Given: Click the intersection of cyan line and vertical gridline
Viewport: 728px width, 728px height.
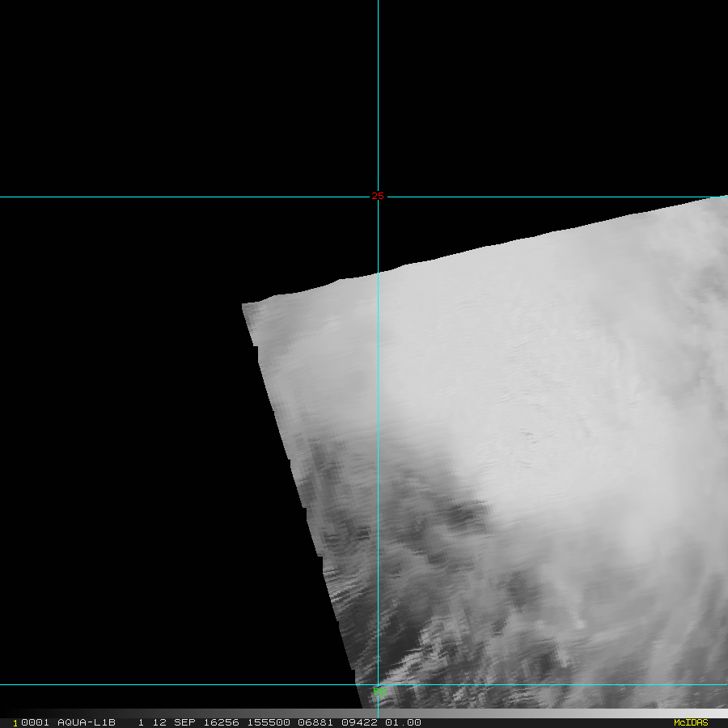Looking at the screenshot, I should 378,684.
